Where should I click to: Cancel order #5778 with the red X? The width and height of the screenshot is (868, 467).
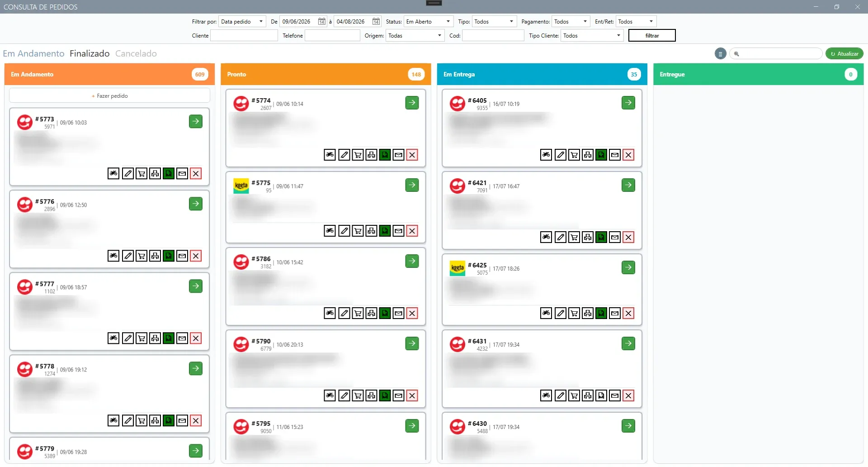(196, 421)
